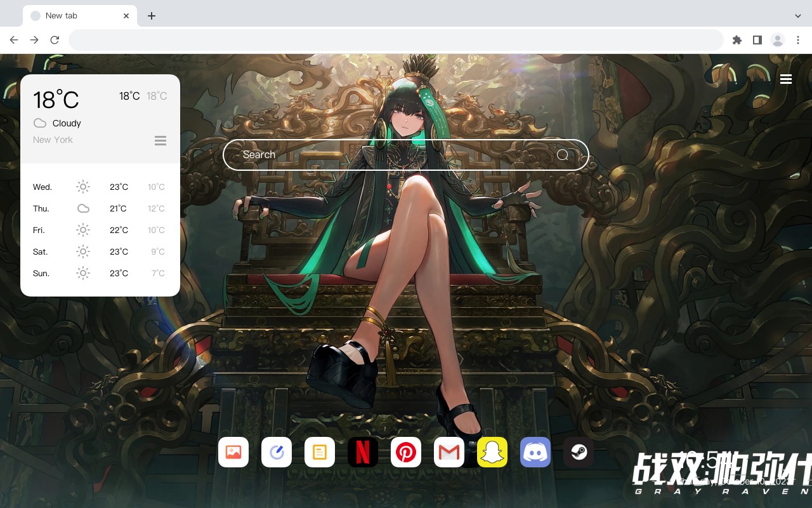Close the New tab tab
The image size is (812, 508).
[x=127, y=16]
